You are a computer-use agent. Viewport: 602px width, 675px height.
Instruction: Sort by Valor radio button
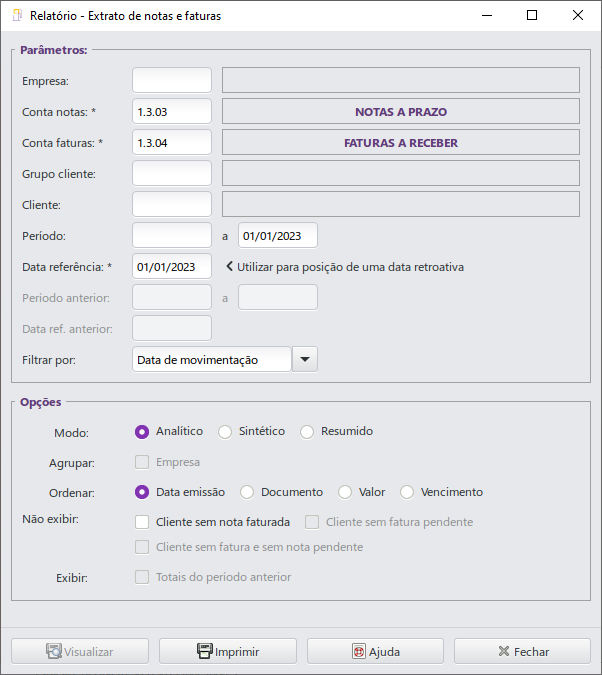click(345, 492)
